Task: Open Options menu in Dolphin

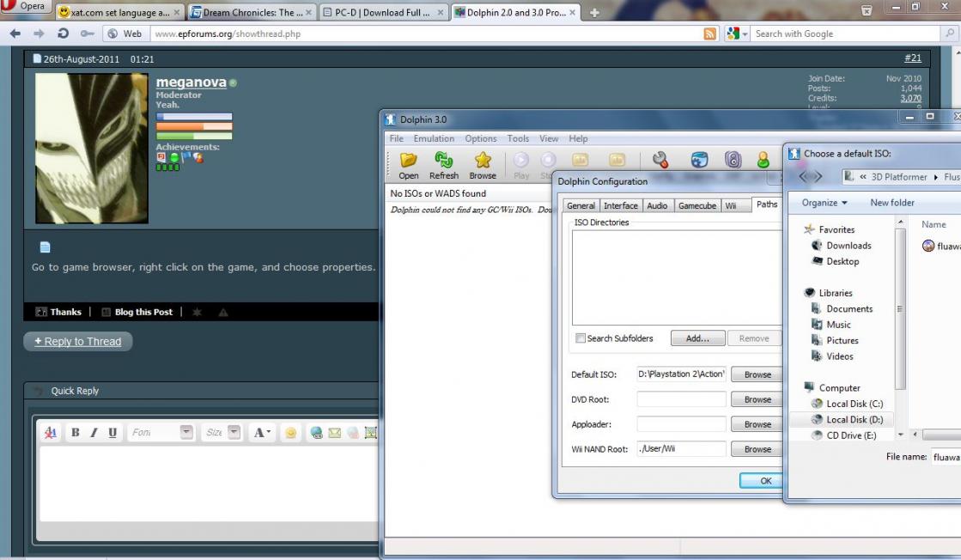Action: point(481,138)
